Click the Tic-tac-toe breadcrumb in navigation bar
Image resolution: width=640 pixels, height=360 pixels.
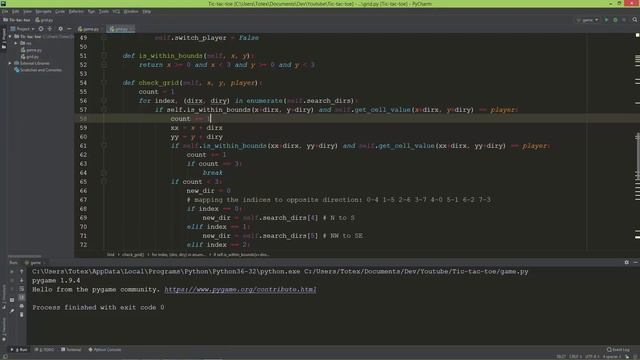click(17, 20)
